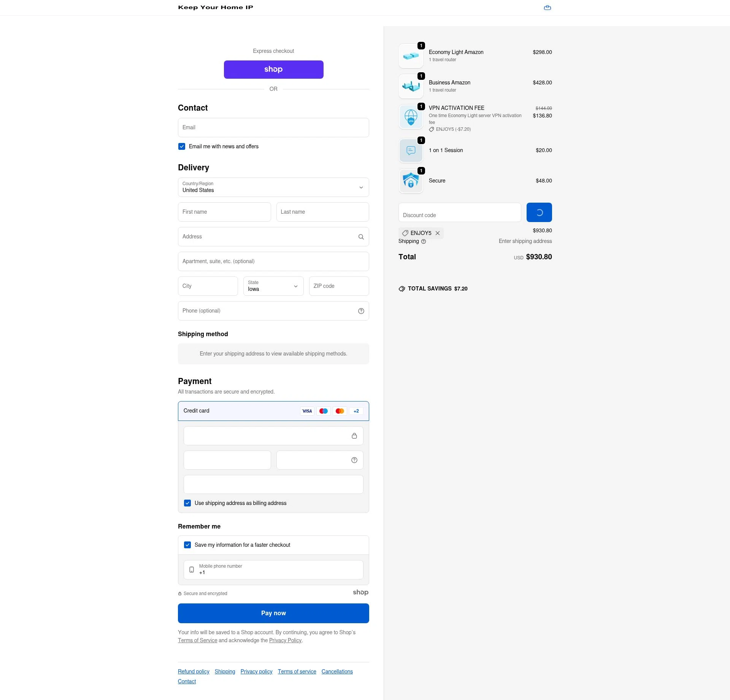Screen dimensions: 730x700
Task: Remove the ENJOY5 discount code tag
Action: pos(438,233)
